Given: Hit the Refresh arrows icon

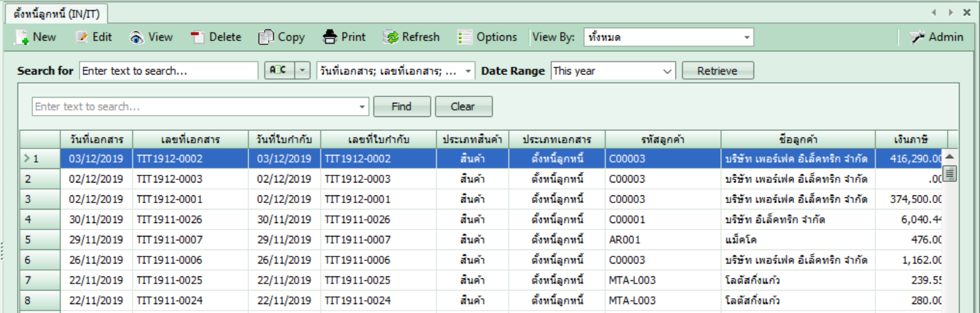Looking at the screenshot, I should (x=390, y=37).
